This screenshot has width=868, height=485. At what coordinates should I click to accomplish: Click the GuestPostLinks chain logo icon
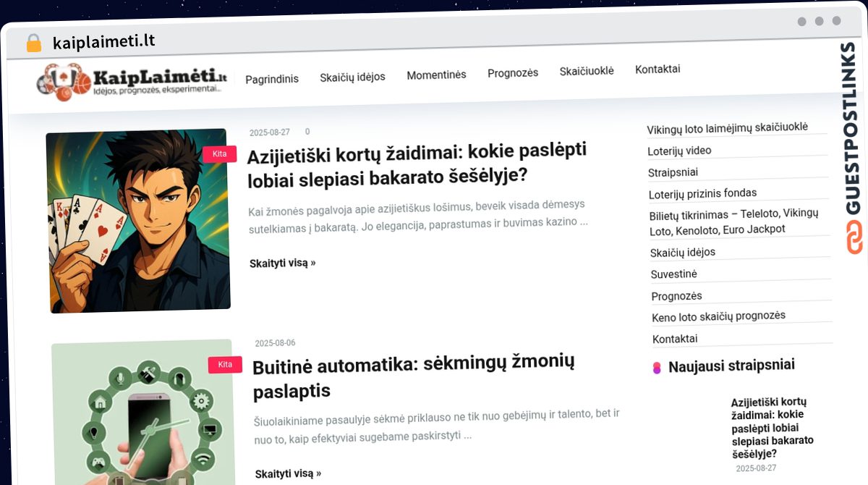[855, 238]
